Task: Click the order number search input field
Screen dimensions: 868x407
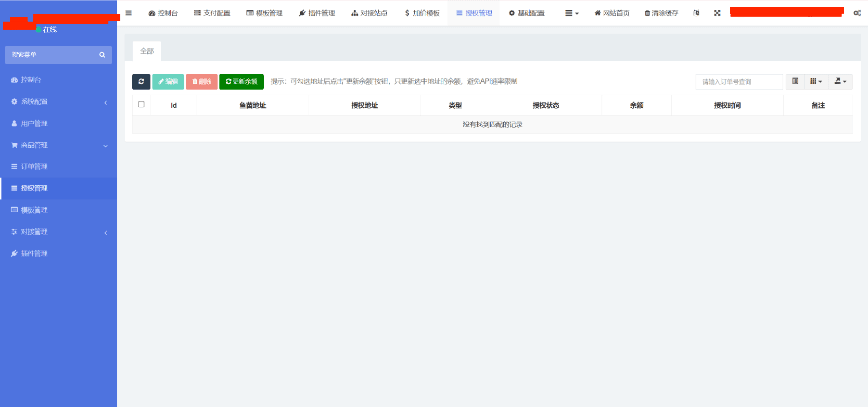Action: [x=738, y=81]
